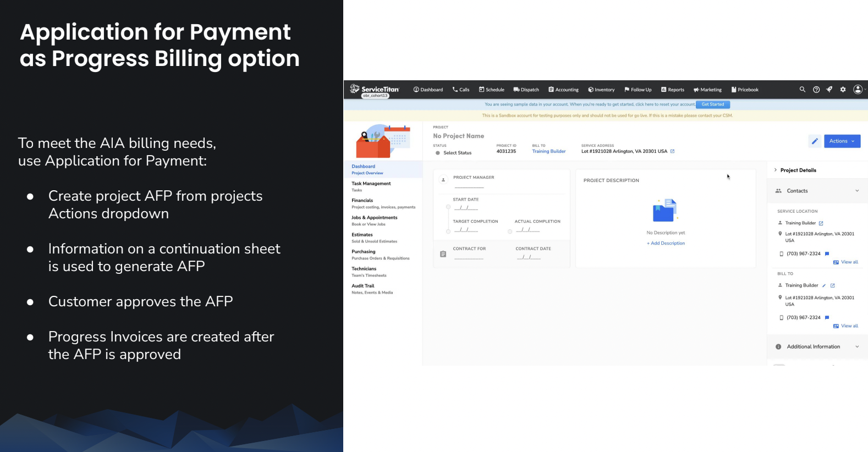Click the Contract For field
Viewport: 868px width, 452px height.
point(469,257)
